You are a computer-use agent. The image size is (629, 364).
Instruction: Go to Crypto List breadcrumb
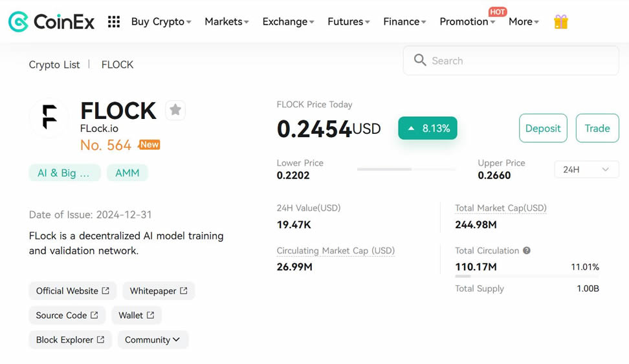tap(54, 65)
